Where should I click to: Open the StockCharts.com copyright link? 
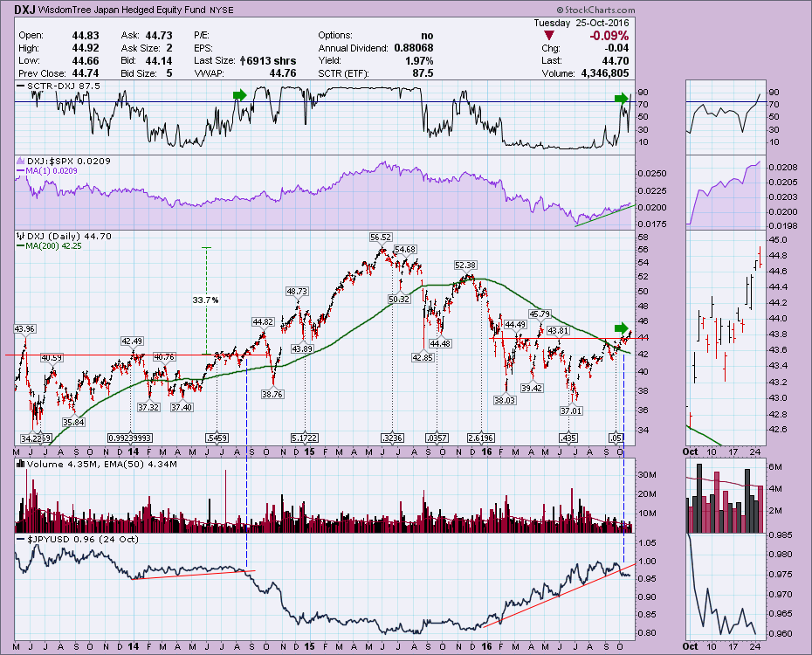[x=596, y=10]
